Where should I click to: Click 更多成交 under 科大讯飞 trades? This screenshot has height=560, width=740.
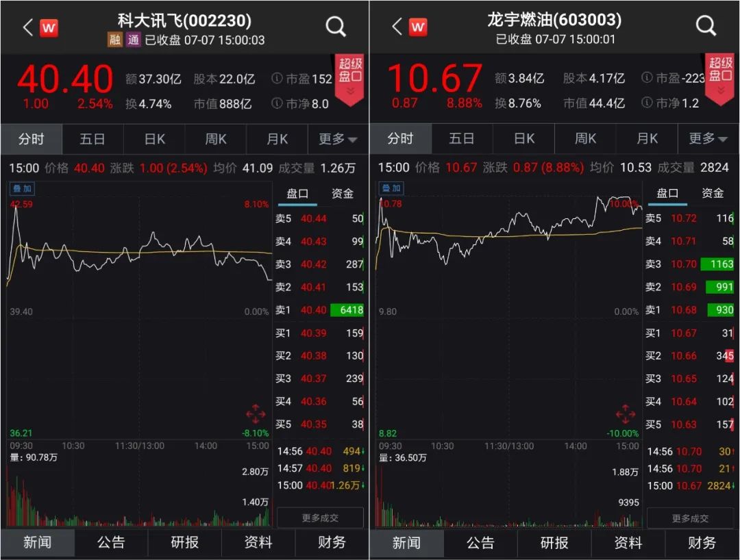pos(320,518)
